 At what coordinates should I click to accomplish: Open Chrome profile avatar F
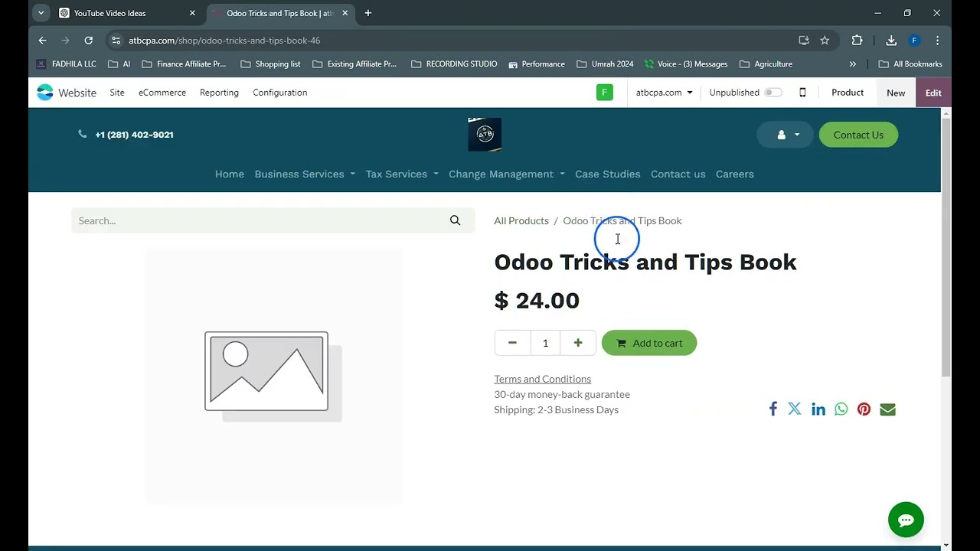pos(914,41)
